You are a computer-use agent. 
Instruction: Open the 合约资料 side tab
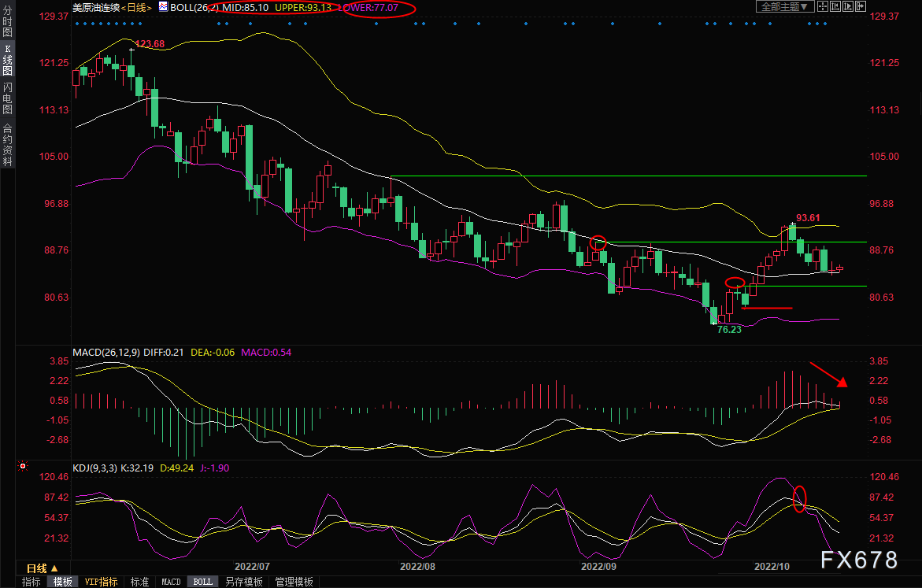click(8, 145)
